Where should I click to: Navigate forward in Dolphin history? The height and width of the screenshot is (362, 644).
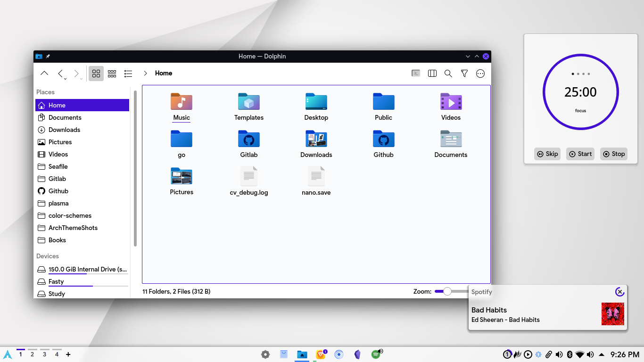coord(76,74)
